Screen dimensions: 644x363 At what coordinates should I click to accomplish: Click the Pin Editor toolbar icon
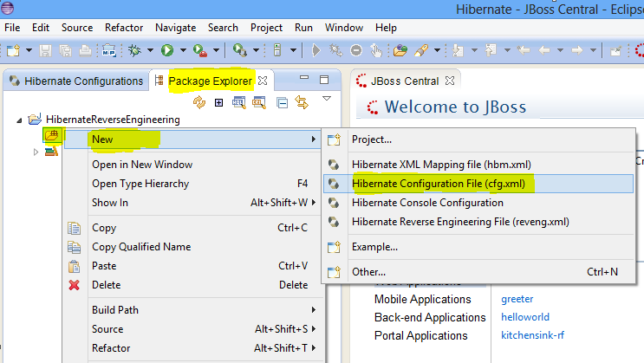615,50
